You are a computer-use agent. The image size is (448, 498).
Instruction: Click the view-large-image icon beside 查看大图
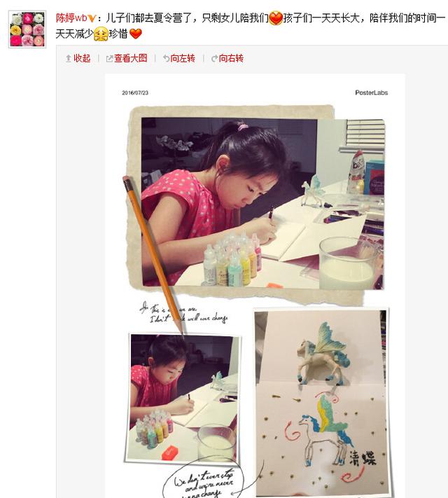click(109, 59)
